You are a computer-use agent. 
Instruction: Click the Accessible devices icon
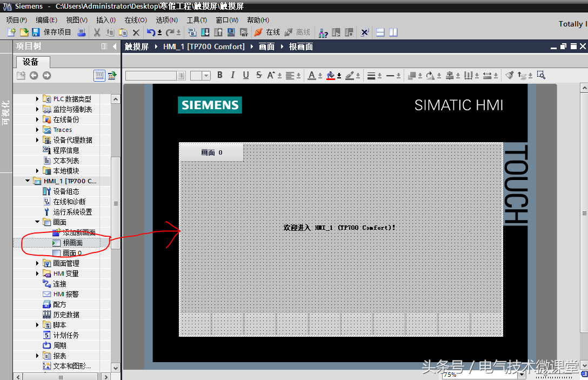[323, 33]
